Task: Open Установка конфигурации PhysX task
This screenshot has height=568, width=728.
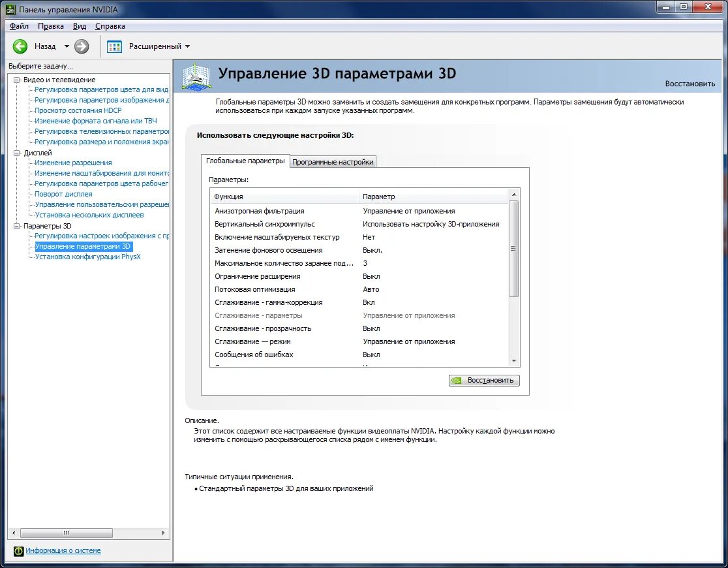Action: point(87,257)
